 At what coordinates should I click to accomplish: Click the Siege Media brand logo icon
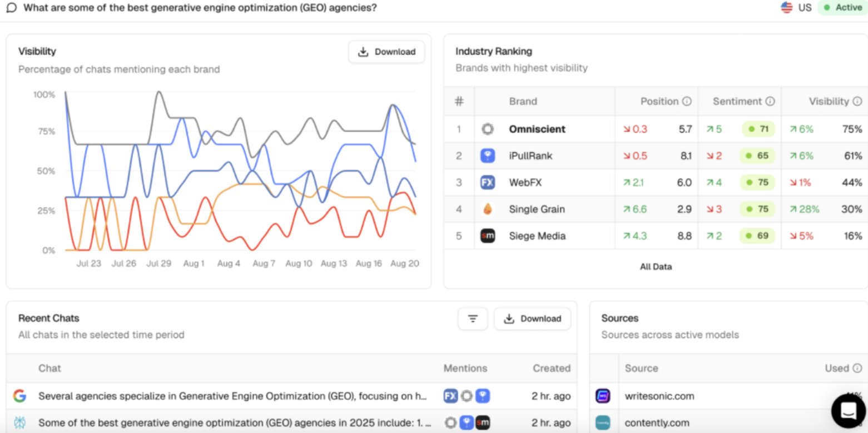488,236
